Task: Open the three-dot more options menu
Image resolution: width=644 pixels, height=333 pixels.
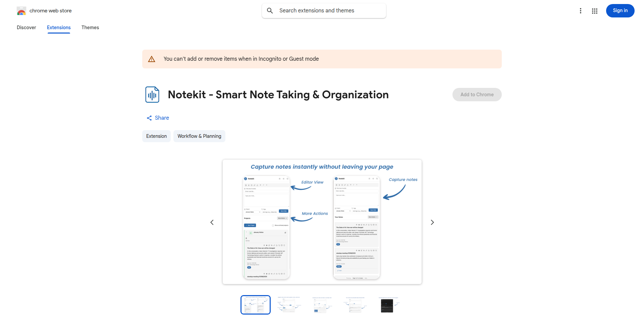Action: (x=580, y=11)
